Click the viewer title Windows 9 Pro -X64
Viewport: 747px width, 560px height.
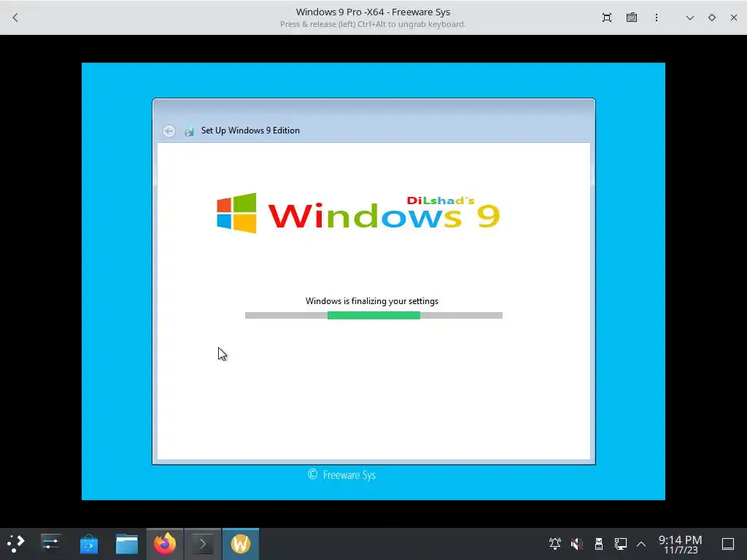373,12
